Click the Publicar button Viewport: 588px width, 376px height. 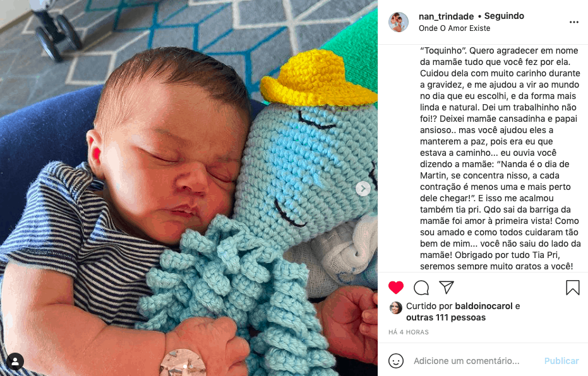[561, 361]
